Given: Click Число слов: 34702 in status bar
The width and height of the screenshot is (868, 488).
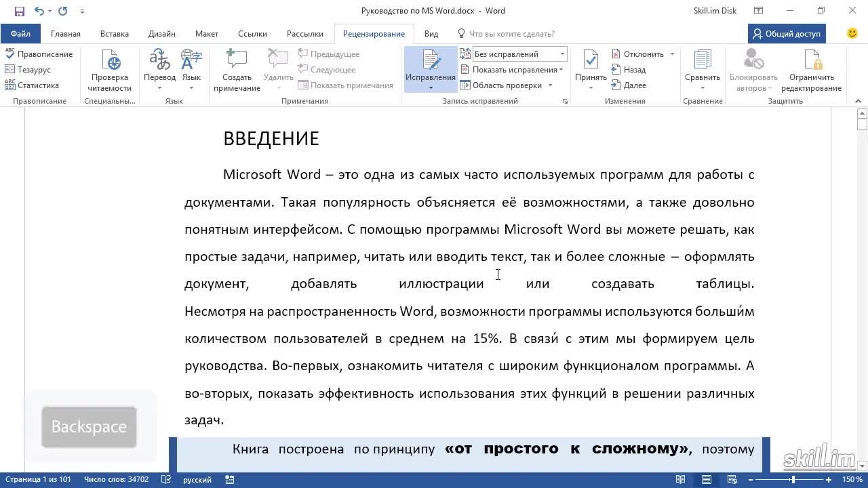Looking at the screenshot, I should point(116,480).
